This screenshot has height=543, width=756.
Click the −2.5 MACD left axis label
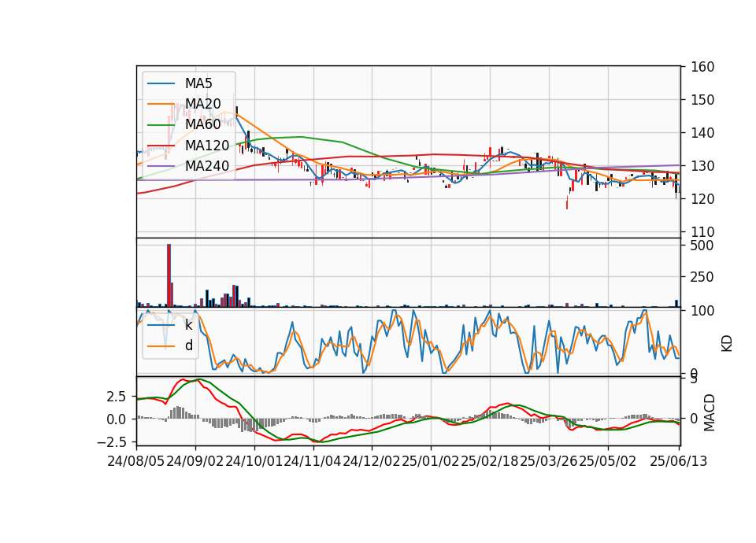coord(111,441)
